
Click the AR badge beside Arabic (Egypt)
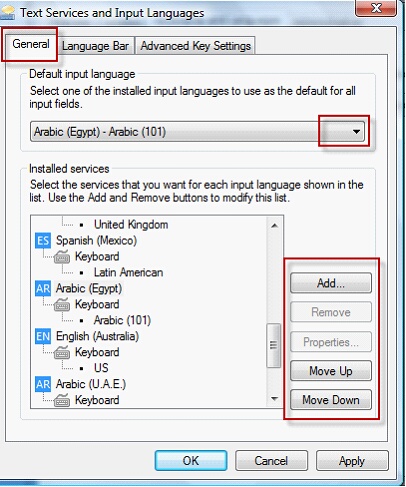tap(43, 288)
